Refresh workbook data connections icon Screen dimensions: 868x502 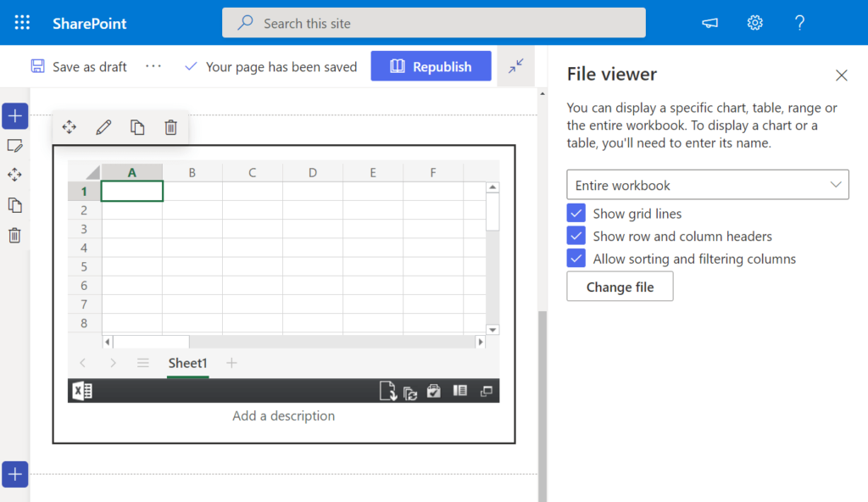(410, 393)
